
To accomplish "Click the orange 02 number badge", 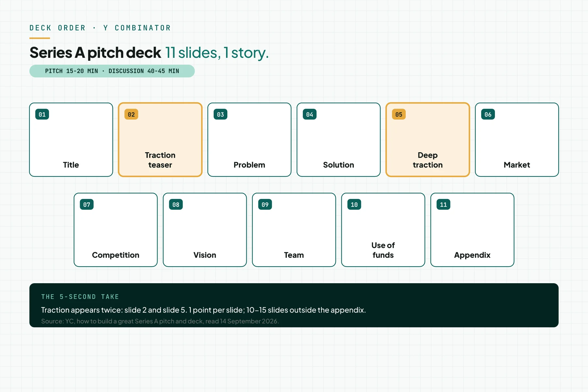I will (131, 114).
